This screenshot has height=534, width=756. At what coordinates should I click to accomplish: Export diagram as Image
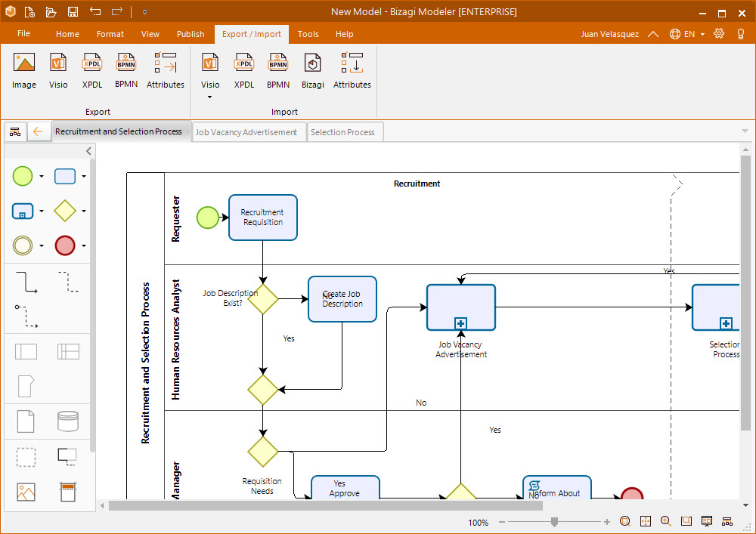[24, 71]
